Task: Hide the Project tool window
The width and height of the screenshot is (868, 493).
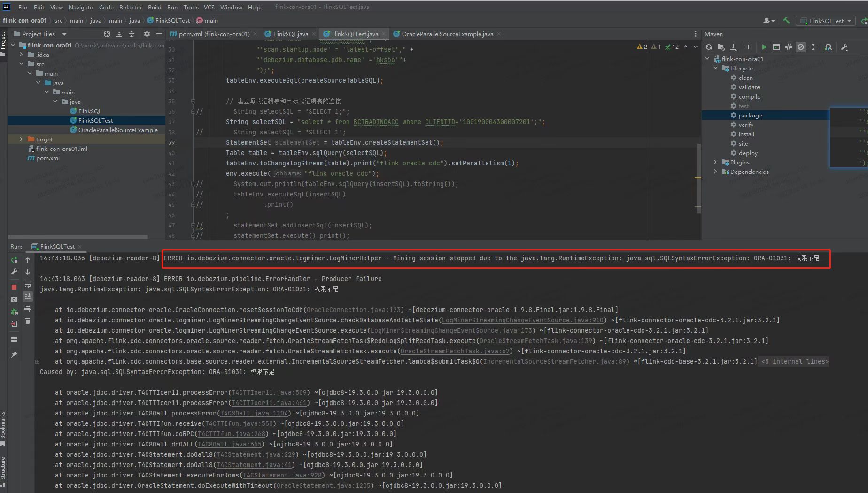Action: (159, 34)
